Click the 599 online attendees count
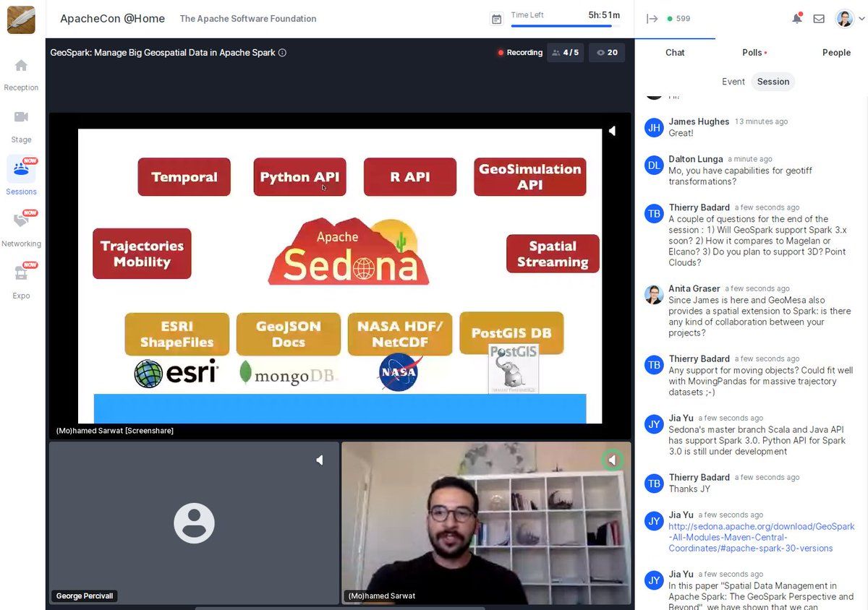 (x=678, y=19)
